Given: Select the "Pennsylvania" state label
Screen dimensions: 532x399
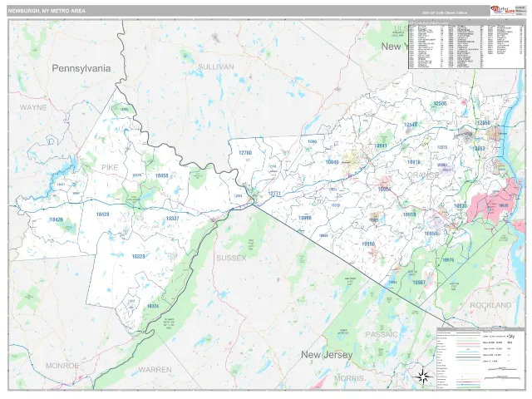Looking at the screenshot, I should point(81,68).
